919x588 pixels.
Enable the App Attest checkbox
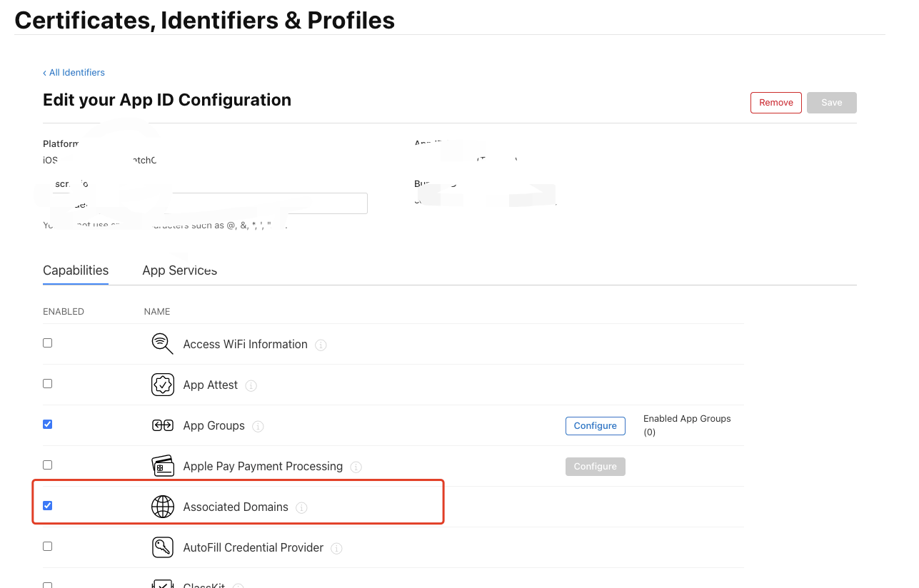pos(48,384)
